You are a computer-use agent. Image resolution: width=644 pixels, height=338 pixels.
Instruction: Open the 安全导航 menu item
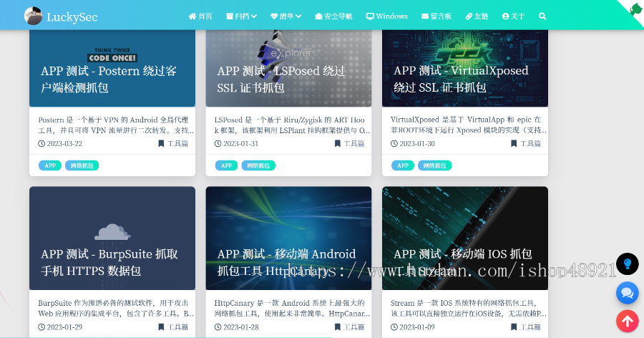pyautogui.click(x=333, y=16)
